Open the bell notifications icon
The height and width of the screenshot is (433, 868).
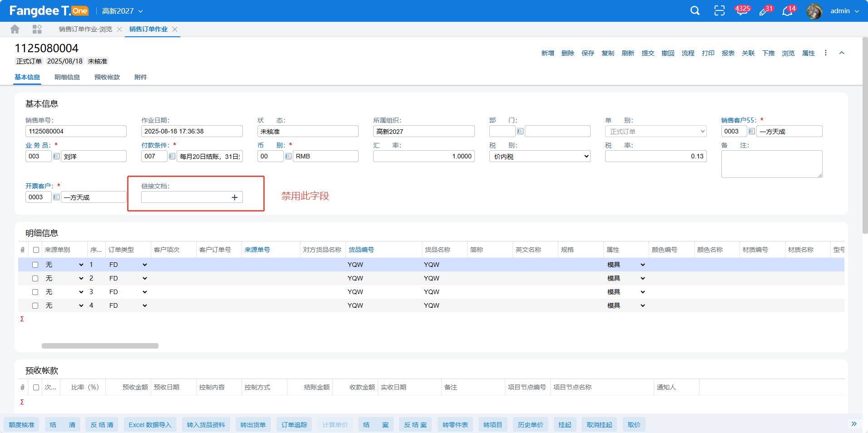(x=788, y=11)
